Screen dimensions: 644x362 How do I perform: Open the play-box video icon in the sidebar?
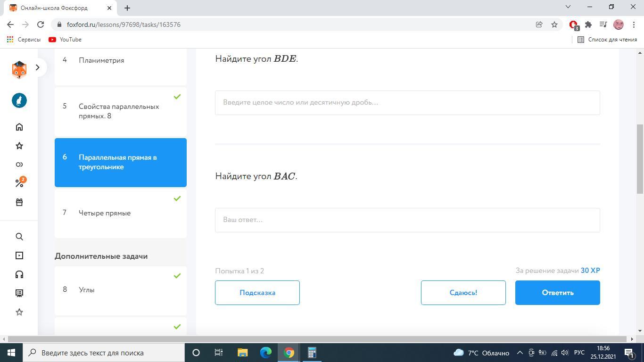[19, 255]
